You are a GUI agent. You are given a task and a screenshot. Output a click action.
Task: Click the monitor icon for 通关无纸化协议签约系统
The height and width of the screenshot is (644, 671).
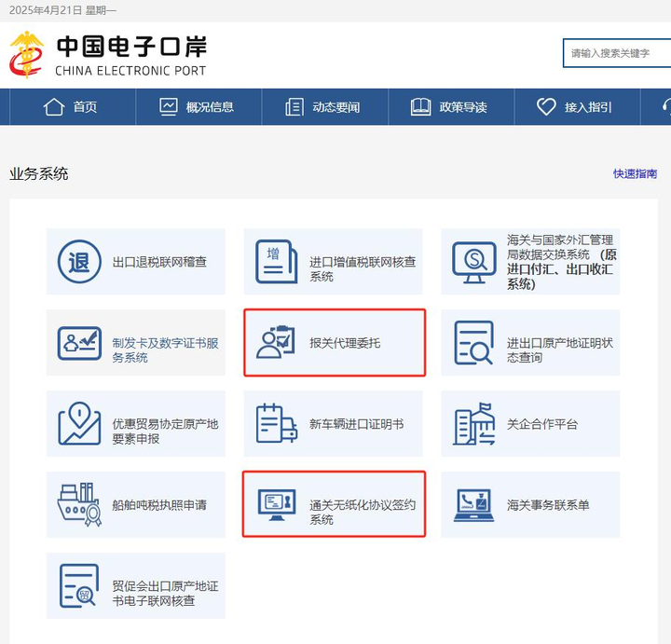point(277,505)
